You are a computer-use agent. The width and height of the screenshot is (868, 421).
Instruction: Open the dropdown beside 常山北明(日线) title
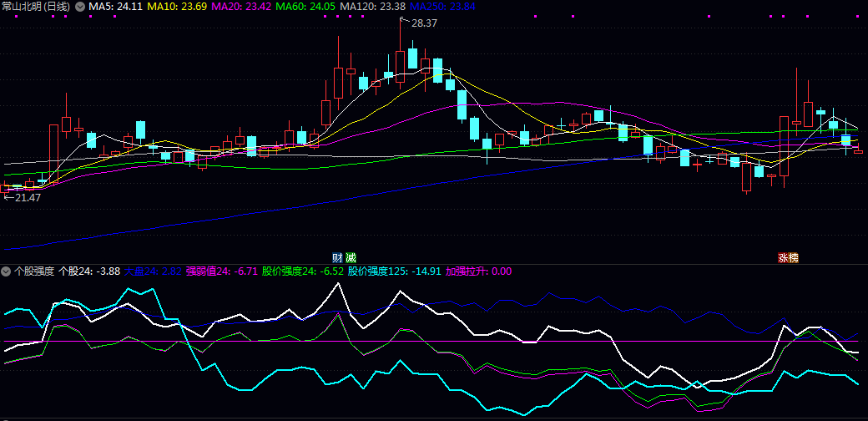click(80, 8)
